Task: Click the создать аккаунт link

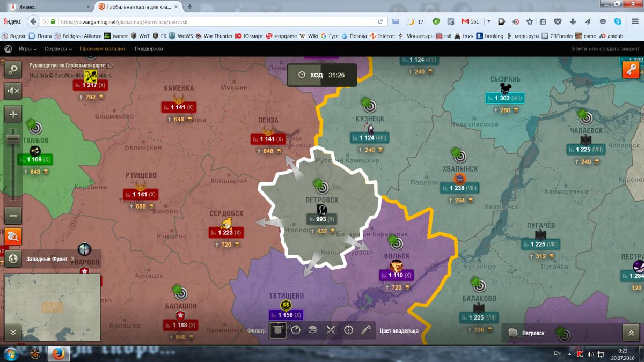Action: click(x=618, y=49)
